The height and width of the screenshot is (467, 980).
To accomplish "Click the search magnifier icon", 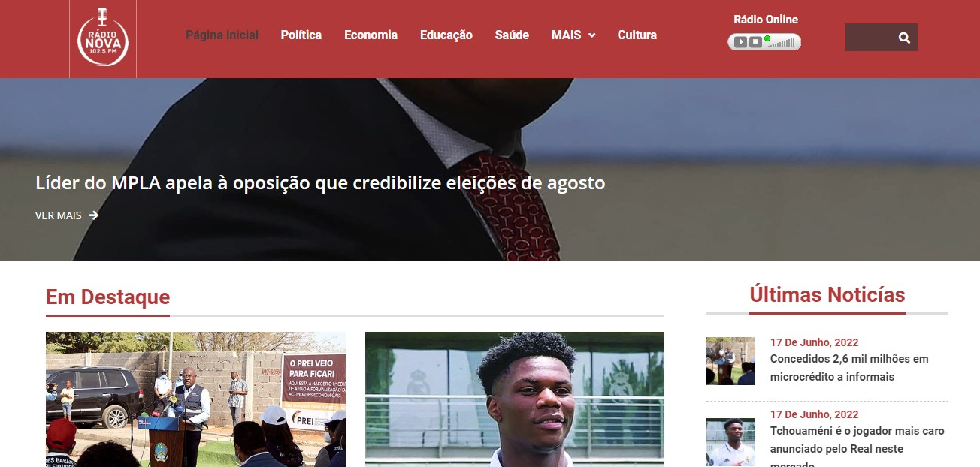I will pyautogui.click(x=904, y=38).
